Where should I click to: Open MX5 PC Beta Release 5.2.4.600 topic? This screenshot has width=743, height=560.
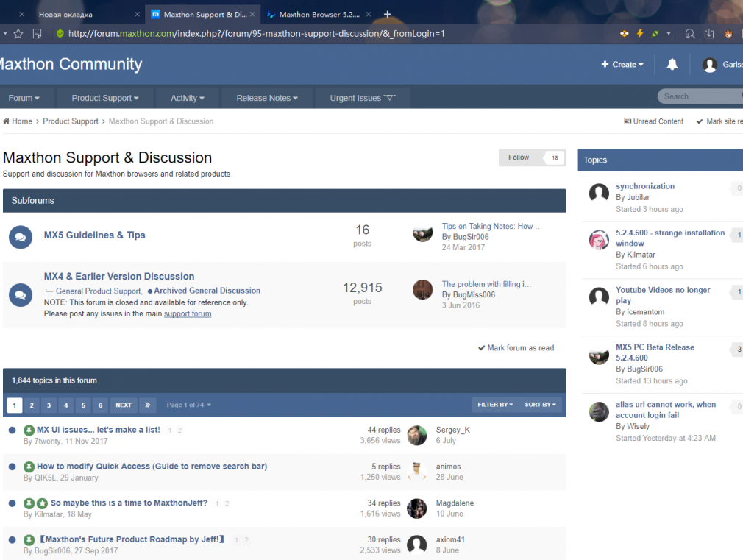(x=655, y=352)
